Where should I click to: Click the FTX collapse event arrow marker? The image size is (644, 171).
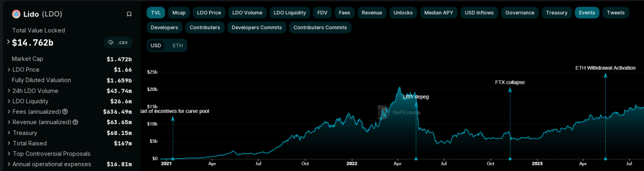[510, 89]
